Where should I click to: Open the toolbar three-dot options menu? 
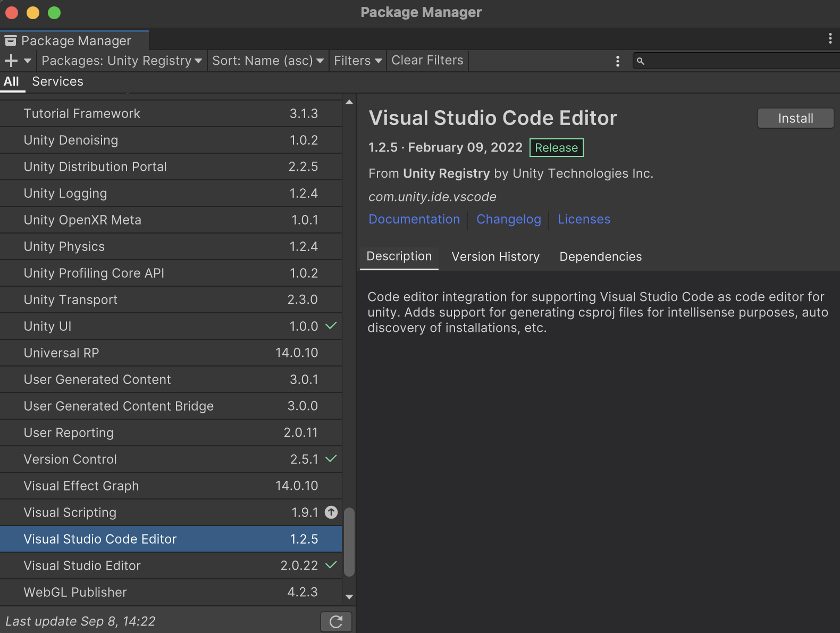pyautogui.click(x=617, y=61)
